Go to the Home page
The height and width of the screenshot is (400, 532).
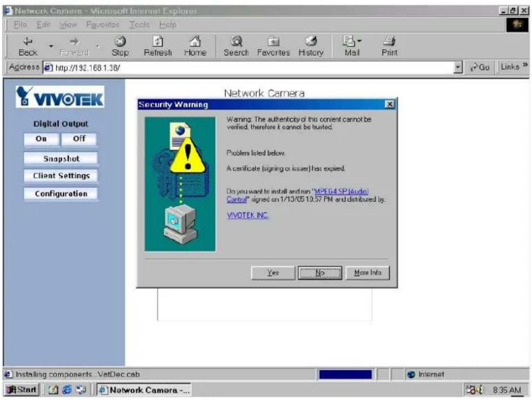(195, 47)
